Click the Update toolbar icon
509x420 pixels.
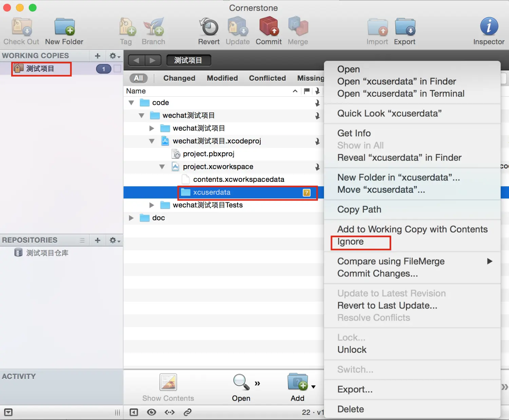238,27
